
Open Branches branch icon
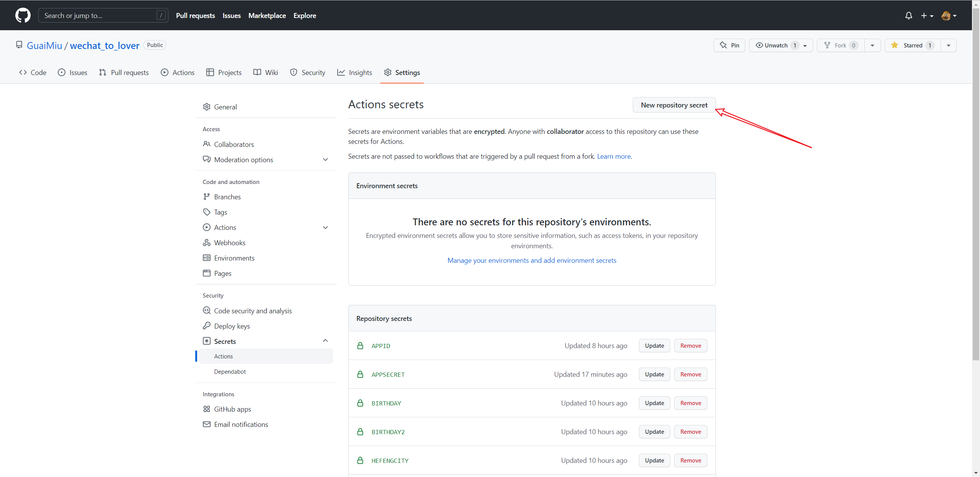click(x=207, y=197)
